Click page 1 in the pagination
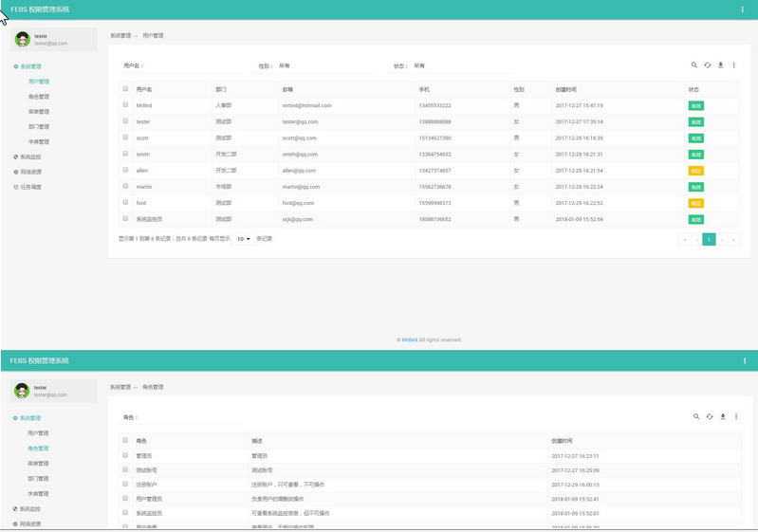The width and height of the screenshot is (758, 532). click(708, 240)
